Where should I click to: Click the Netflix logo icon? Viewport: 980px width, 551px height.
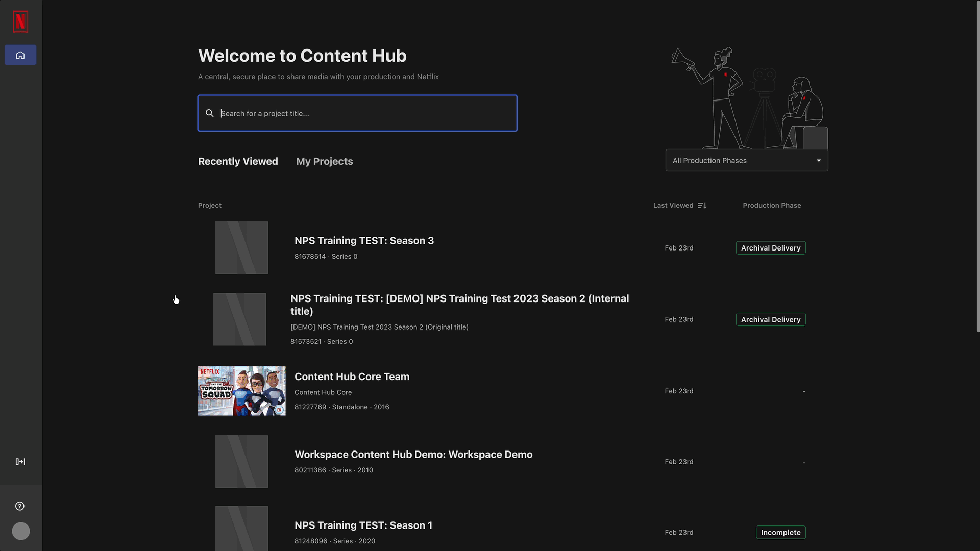20,21
